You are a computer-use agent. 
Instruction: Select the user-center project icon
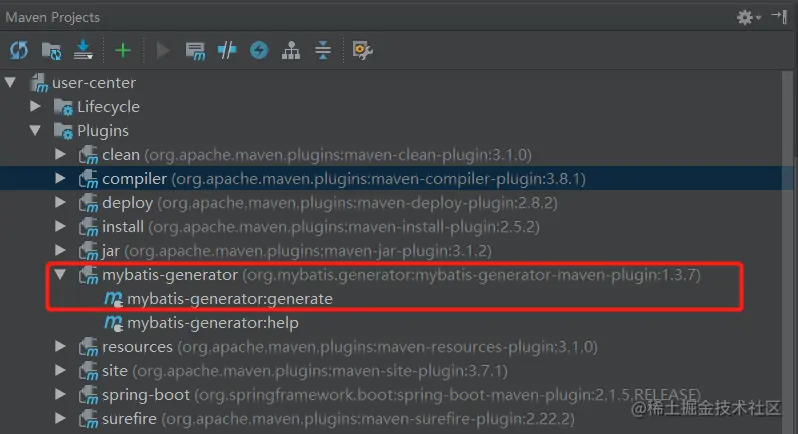point(39,83)
